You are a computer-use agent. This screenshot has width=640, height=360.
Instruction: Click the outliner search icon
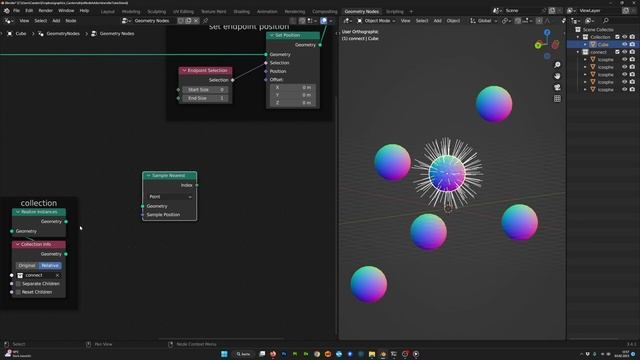606,21
